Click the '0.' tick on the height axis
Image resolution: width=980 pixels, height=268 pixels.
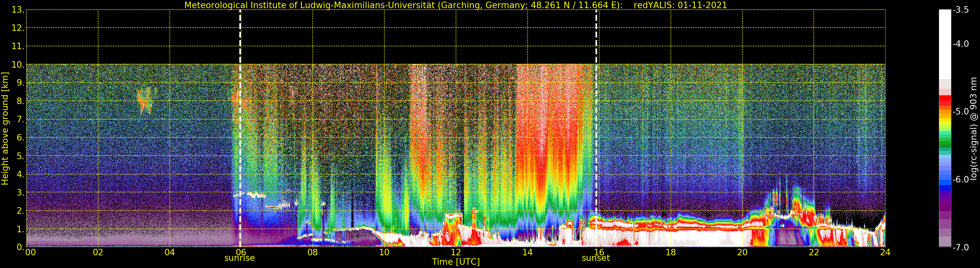point(21,247)
